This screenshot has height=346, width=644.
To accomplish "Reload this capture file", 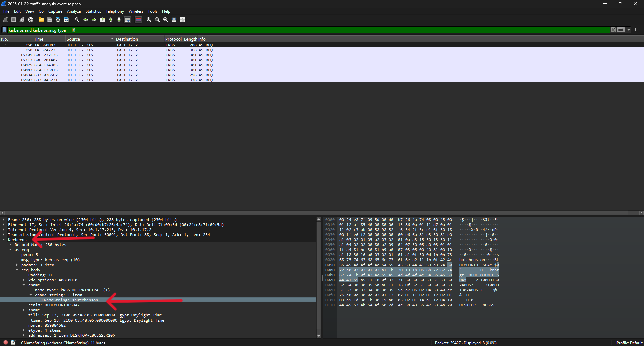I will [66, 20].
